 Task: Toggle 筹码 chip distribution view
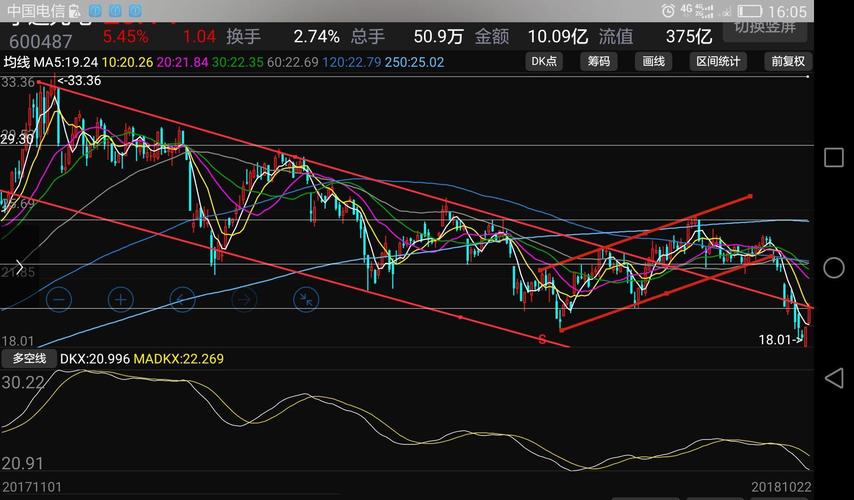pos(599,62)
